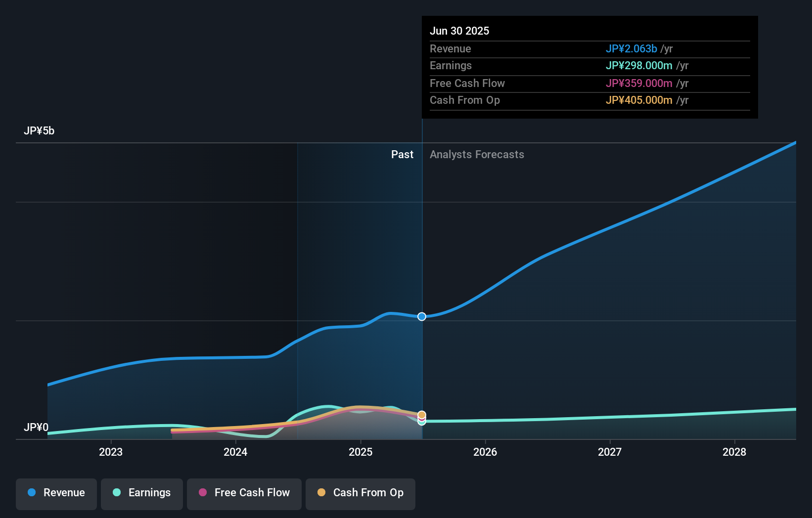Select the Revenue data point marker on the chart
Viewport: 812px width, 518px height.
click(x=422, y=317)
